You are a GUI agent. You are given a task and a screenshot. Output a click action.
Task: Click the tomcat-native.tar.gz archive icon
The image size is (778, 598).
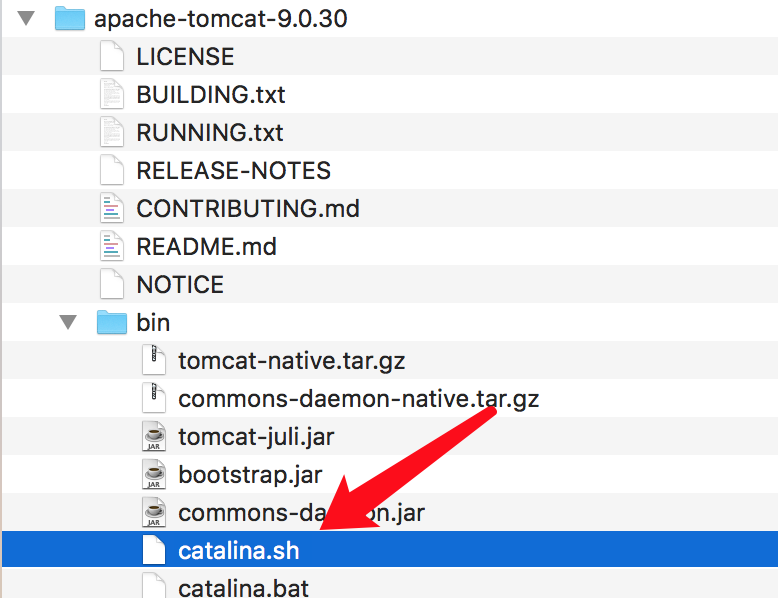coord(154,360)
